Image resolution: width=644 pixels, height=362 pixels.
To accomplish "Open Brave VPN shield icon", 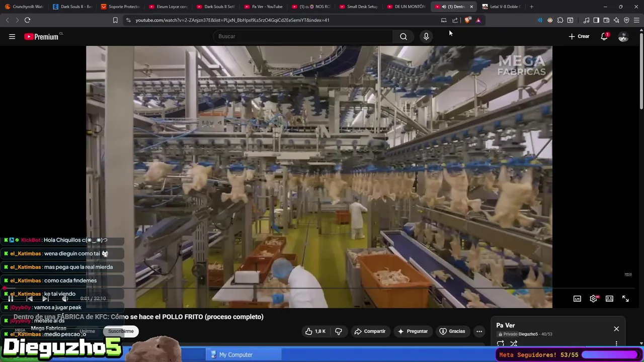I will click(626, 20).
